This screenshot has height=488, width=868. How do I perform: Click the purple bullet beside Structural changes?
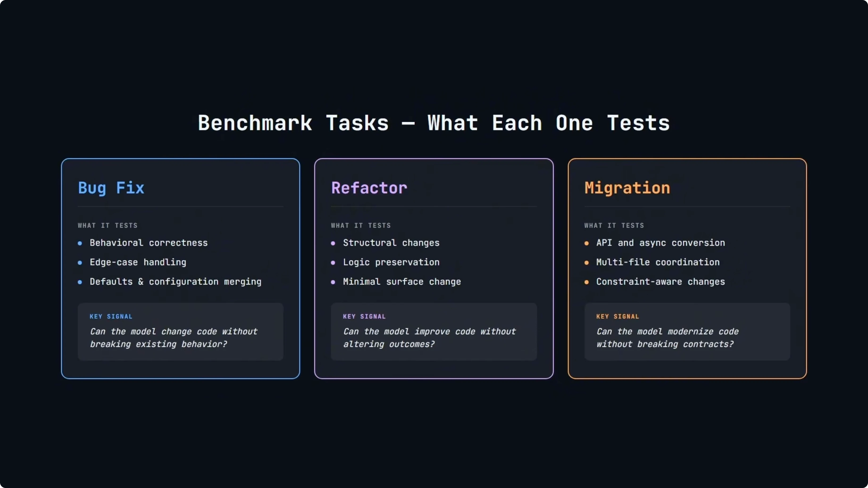333,243
